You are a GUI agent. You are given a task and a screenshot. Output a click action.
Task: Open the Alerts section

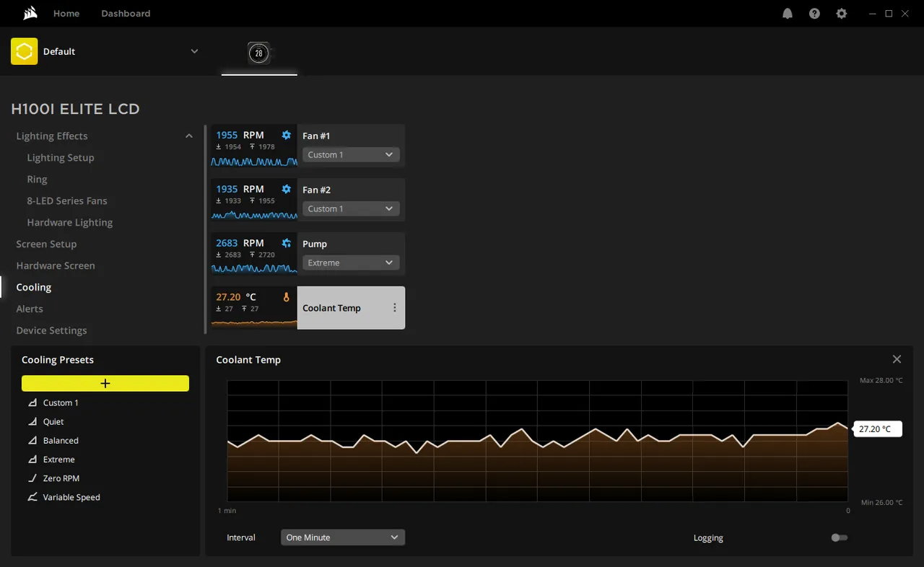click(x=30, y=309)
